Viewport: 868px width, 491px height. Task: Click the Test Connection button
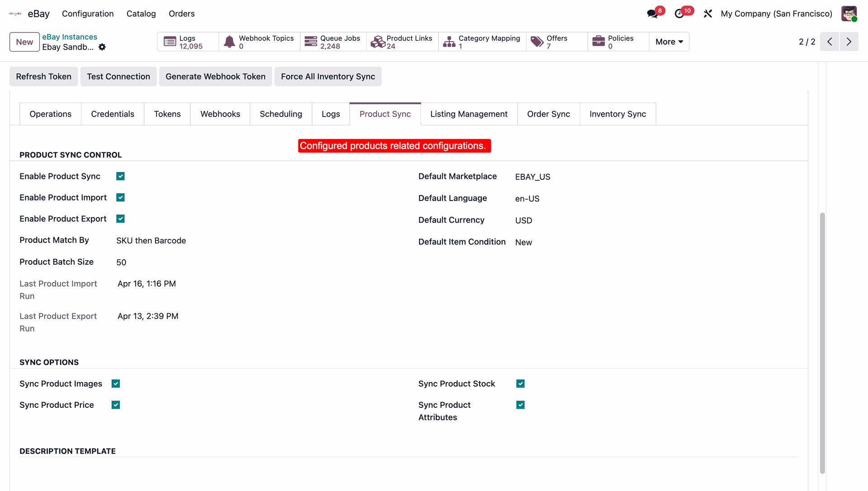118,77
